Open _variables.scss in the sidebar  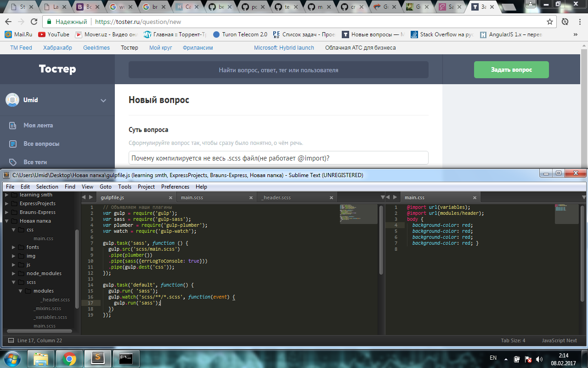[x=50, y=317]
